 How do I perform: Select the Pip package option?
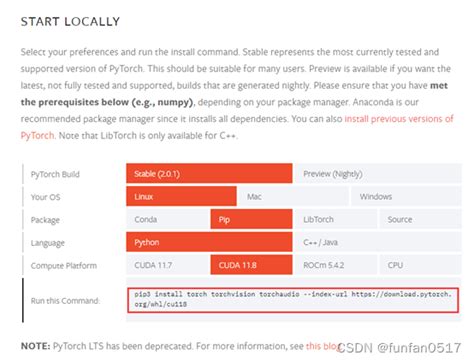pos(251,219)
